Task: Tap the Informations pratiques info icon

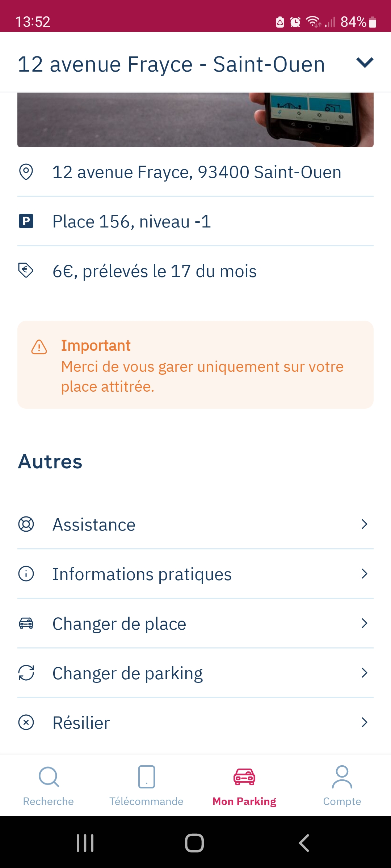Action: [26, 574]
